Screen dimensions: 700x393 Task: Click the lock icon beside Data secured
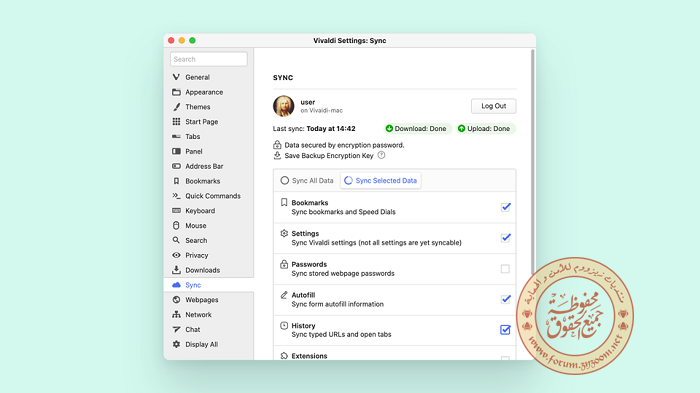point(277,145)
